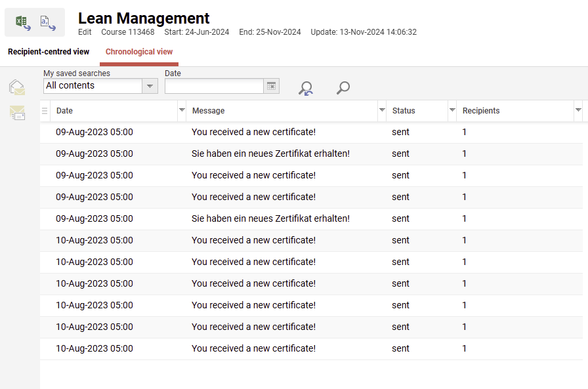588x389 pixels.
Task: Click the open envelope icon in sidebar
Action: pos(17,87)
